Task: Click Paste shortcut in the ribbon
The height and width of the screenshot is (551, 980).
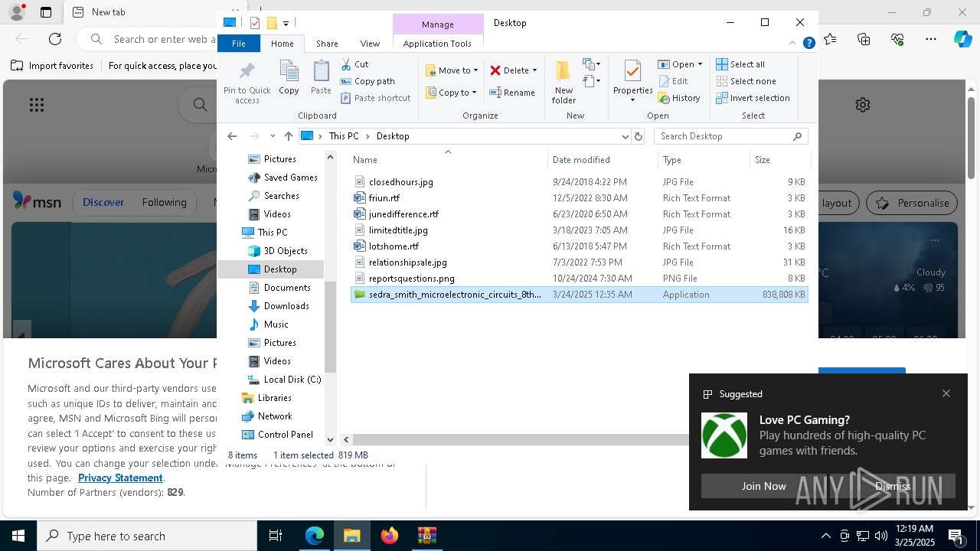Action: pos(375,98)
